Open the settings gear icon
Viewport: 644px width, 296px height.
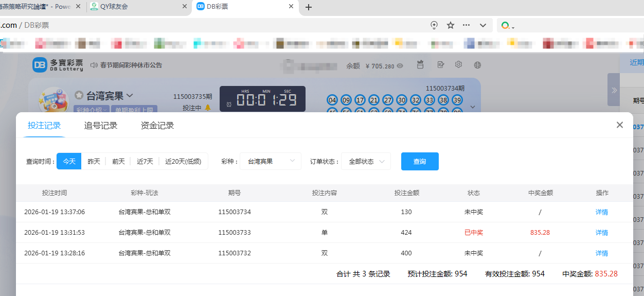(x=459, y=64)
